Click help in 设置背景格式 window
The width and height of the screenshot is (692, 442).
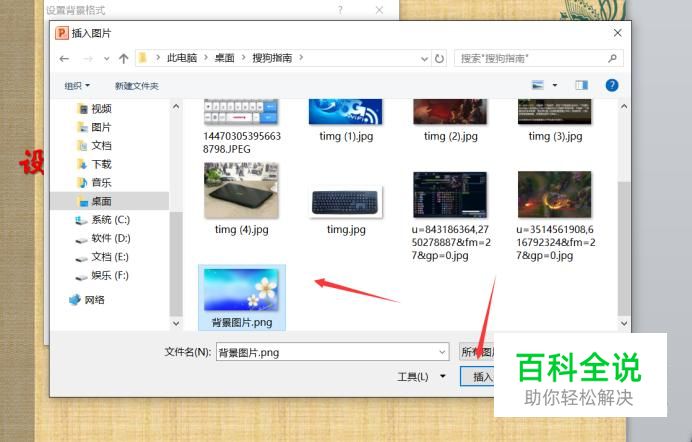click(340, 10)
